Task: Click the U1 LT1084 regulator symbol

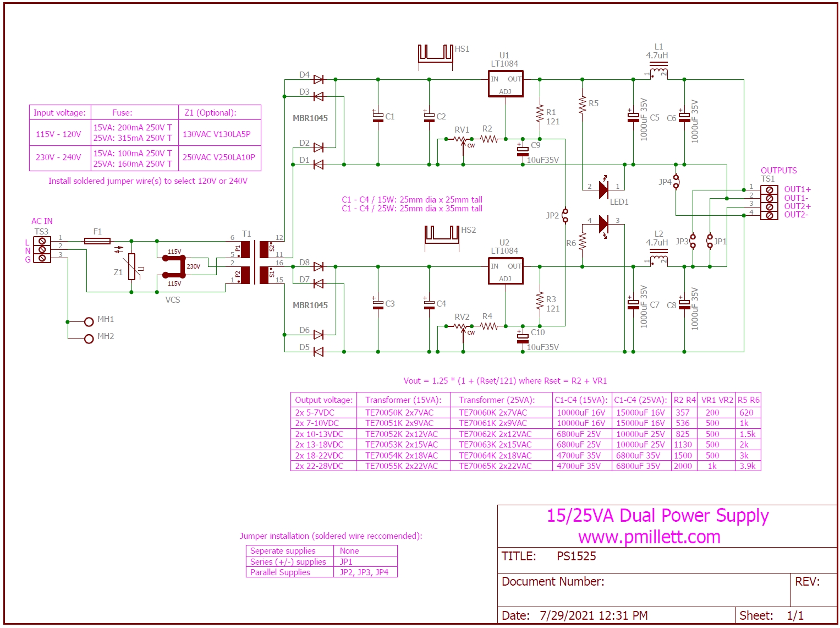Action: (505, 84)
